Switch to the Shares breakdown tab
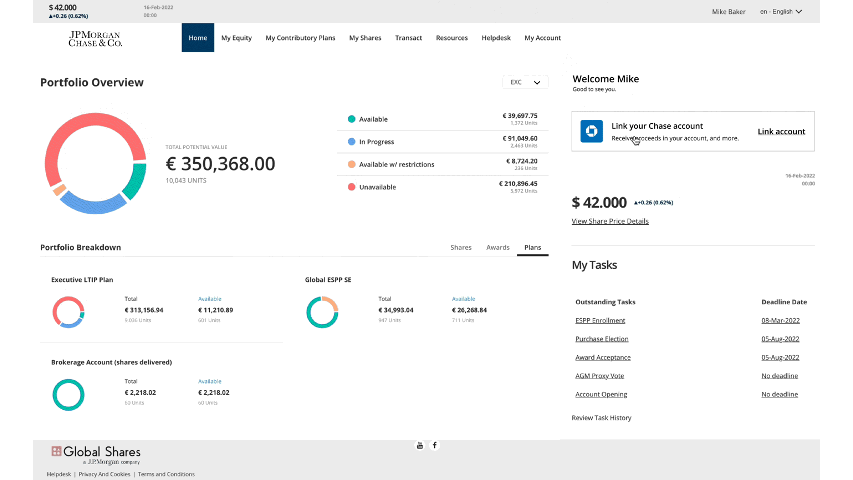 (x=461, y=248)
